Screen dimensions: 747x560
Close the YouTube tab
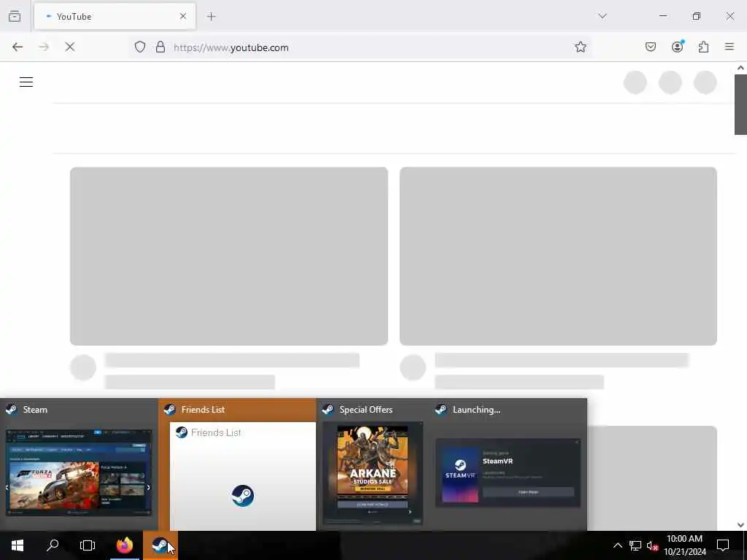[x=183, y=16]
